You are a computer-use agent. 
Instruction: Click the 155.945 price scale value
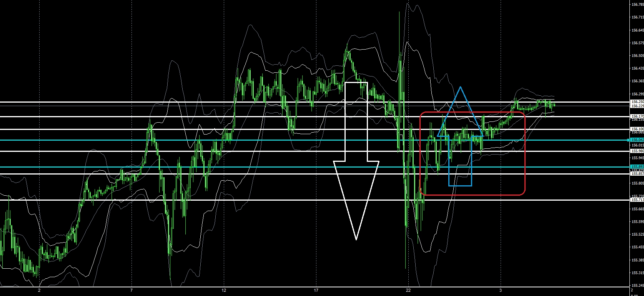tap(637, 158)
